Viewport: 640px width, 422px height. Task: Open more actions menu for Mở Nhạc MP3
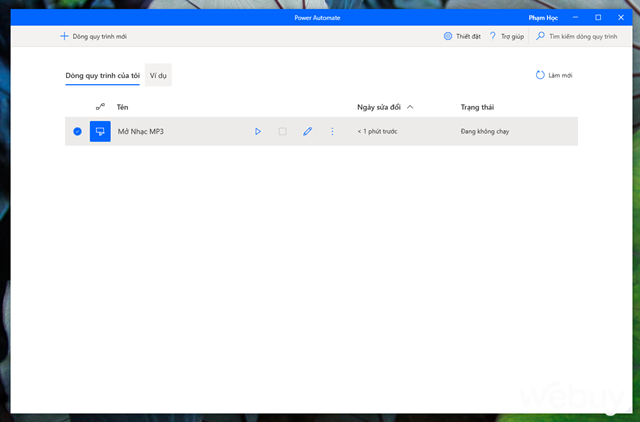[333, 131]
